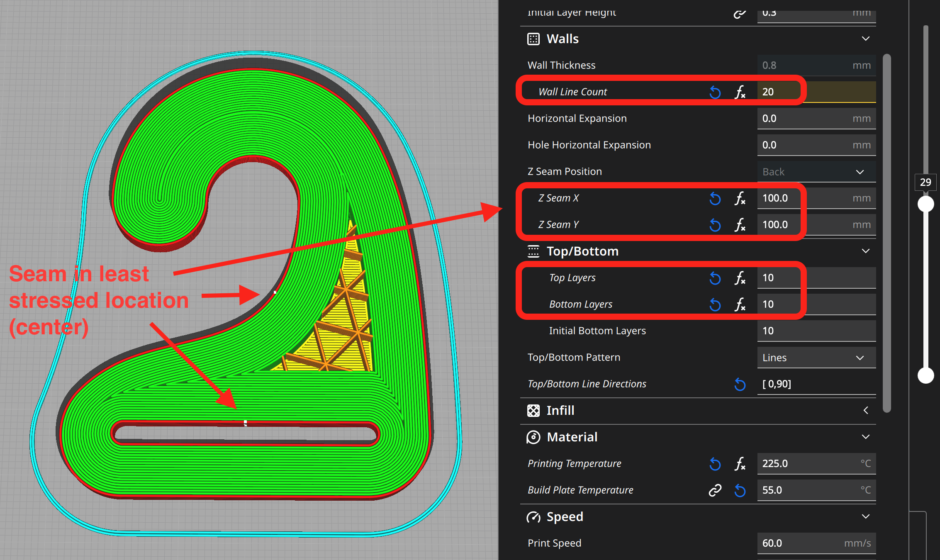Reset the Z Seam X value
940x560 pixels.
pos(715,198)
